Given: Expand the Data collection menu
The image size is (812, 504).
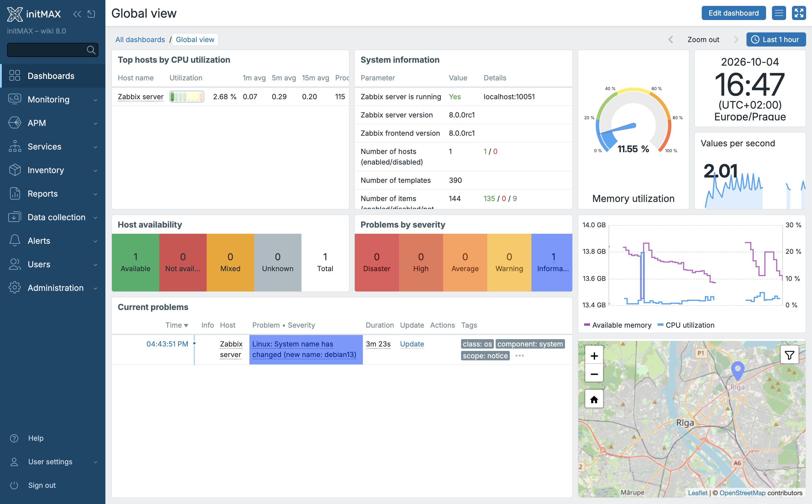Looking at the screenshot, I should pyautogui.click(x=53, y=217).
